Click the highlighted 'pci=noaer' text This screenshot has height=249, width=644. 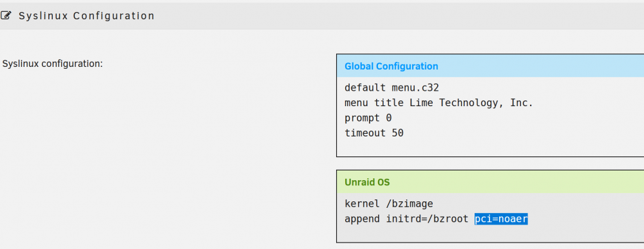click(501, 219)
